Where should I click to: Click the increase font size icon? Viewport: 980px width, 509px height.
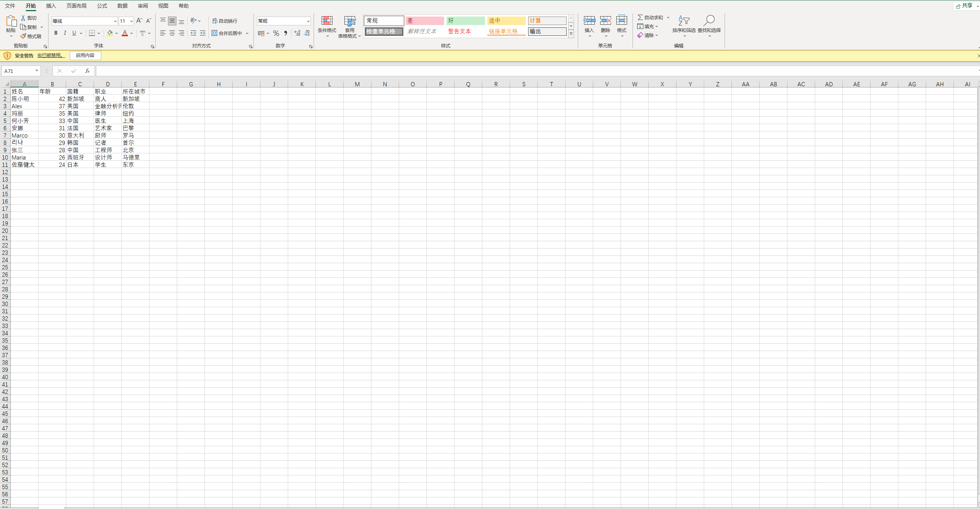pos(139,21)
